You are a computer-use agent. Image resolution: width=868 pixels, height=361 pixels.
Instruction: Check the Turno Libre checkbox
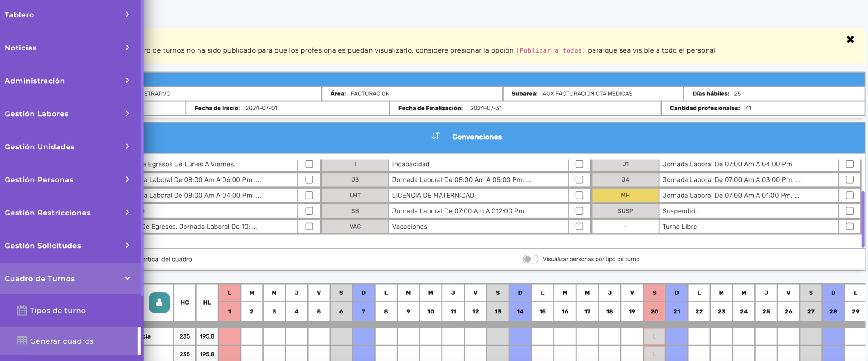(850, 227)
